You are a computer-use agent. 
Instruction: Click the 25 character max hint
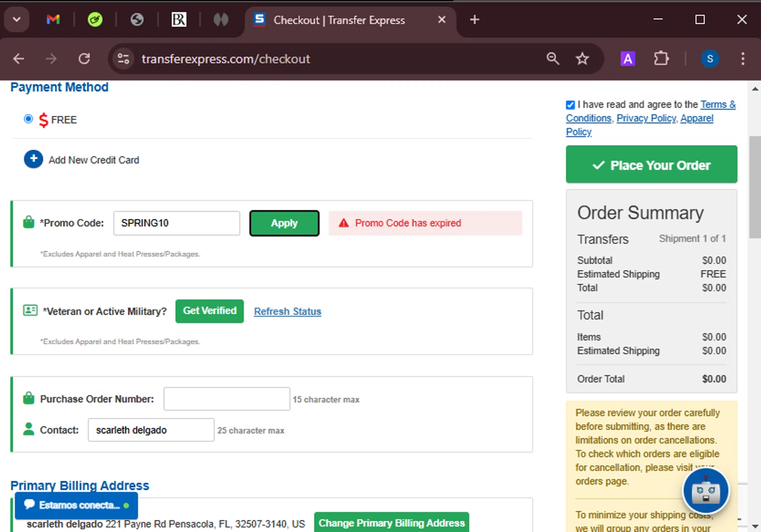[x=251, y=431]
